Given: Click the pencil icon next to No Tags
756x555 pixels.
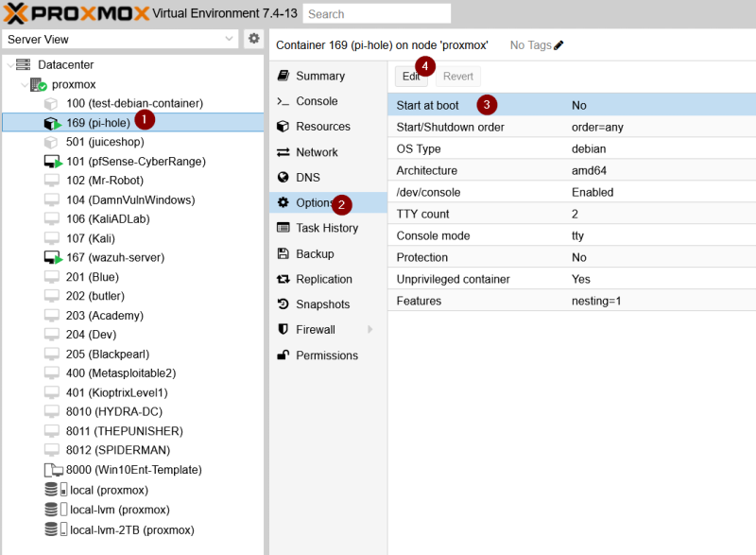Looking at the screenshot, I should pyautogui.click(x=558, y=44).
